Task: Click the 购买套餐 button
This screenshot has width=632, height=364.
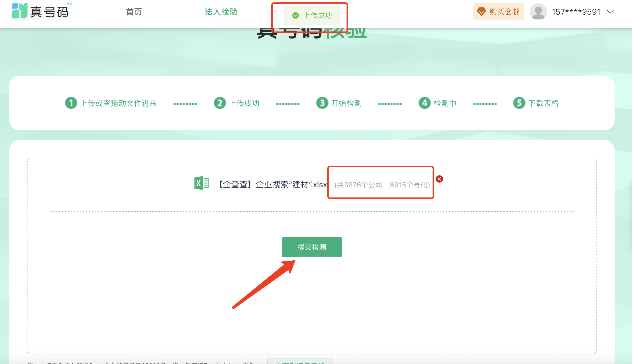Action: pos(499,12)
